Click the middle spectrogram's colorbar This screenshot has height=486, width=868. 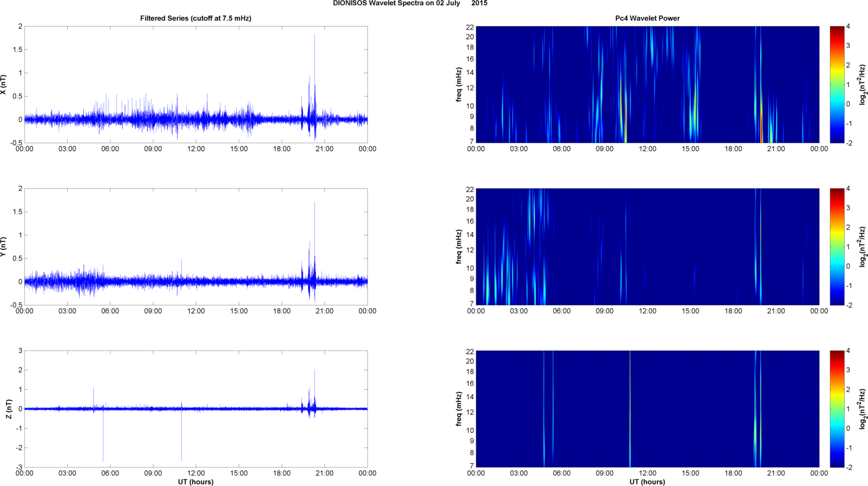837,246
